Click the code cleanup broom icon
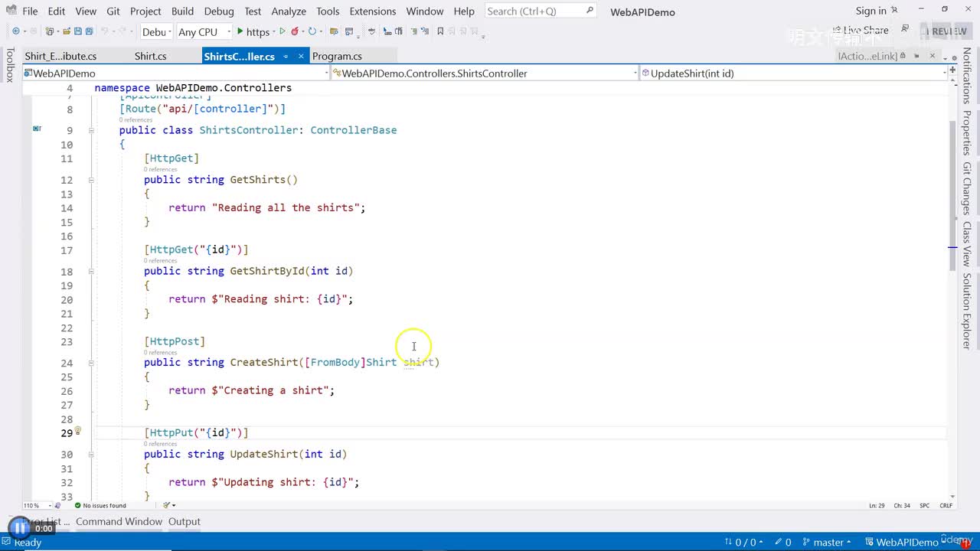Screen dimensions: 980x551 168,505
